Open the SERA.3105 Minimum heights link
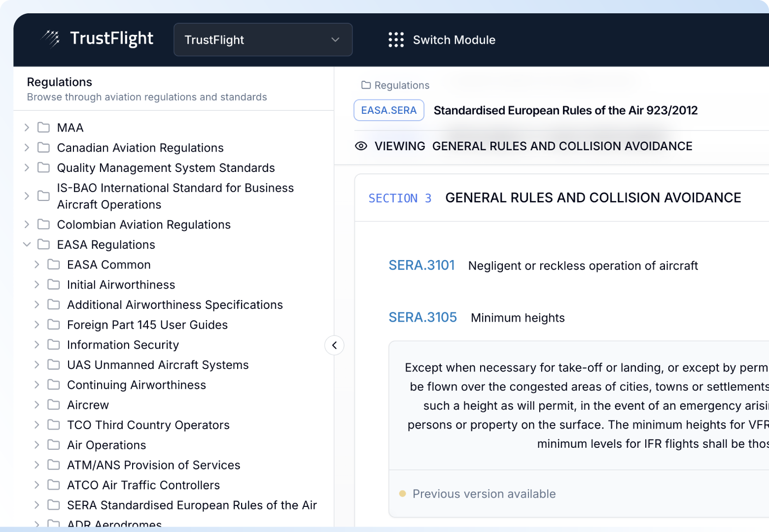769x532 pixels. tap(422, 318)
